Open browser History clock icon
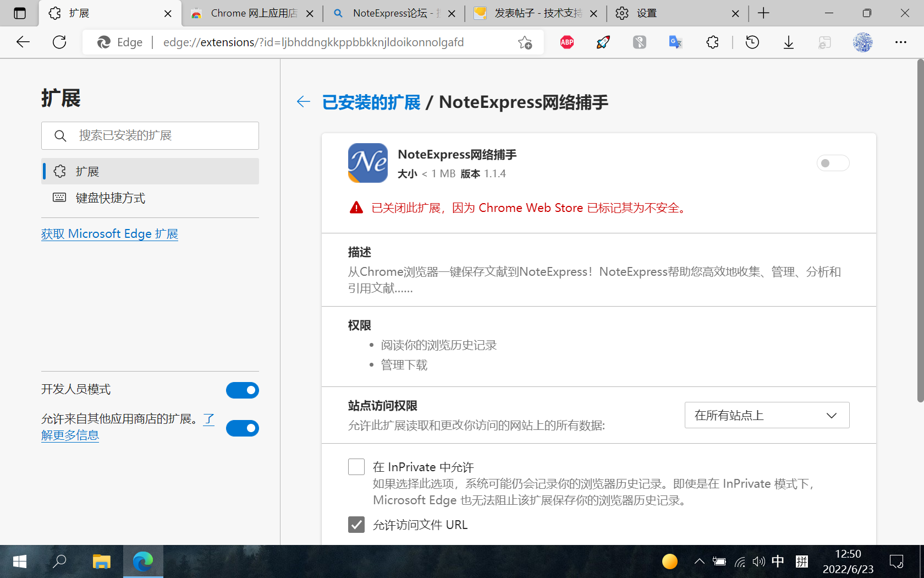Image resolution: width=924 pixels, height=578 pixels. coord(752,42)
